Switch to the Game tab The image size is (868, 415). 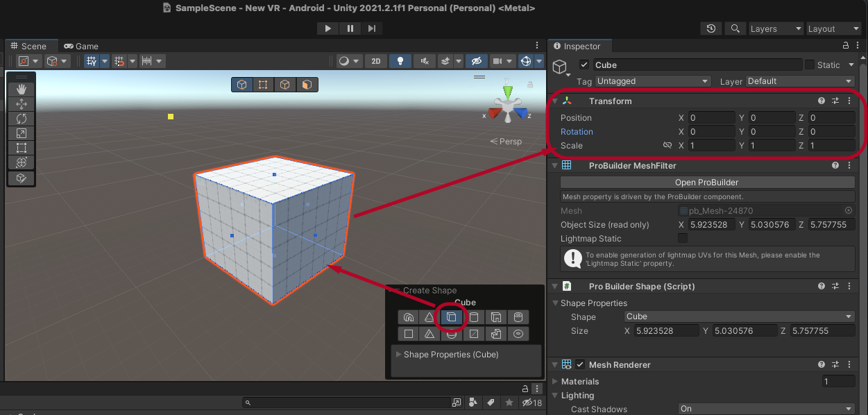(81, 46)
